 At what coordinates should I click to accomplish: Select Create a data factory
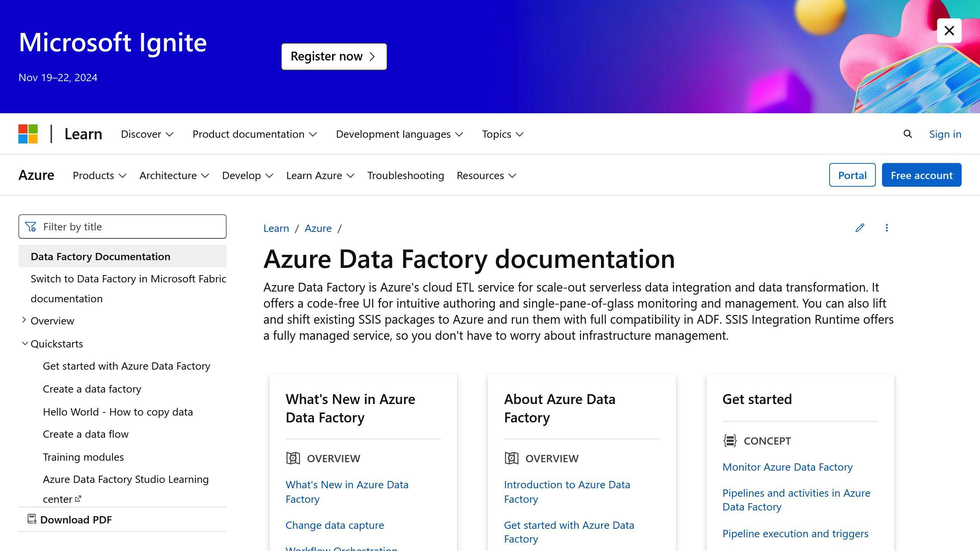coord(92,389)
